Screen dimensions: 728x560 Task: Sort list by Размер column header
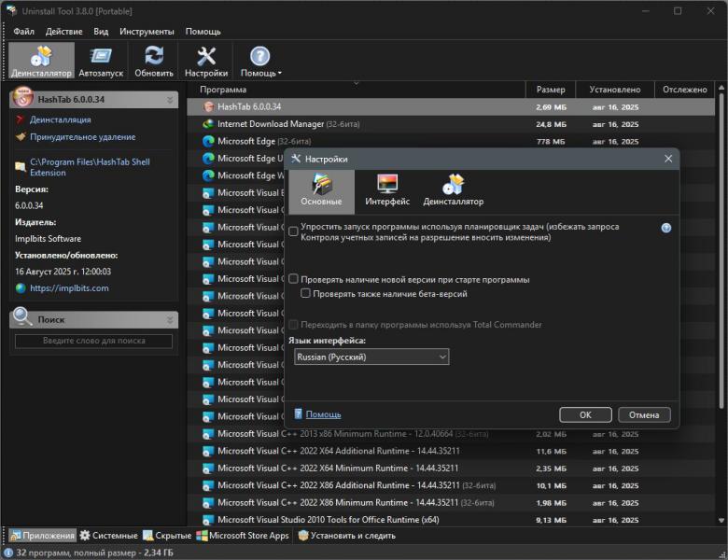(x=551, y=90)
